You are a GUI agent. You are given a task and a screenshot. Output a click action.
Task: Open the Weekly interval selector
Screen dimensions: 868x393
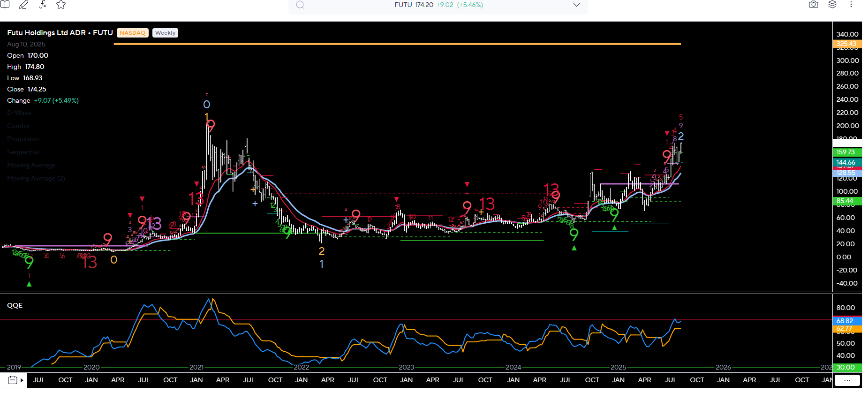tap(165, 33)
